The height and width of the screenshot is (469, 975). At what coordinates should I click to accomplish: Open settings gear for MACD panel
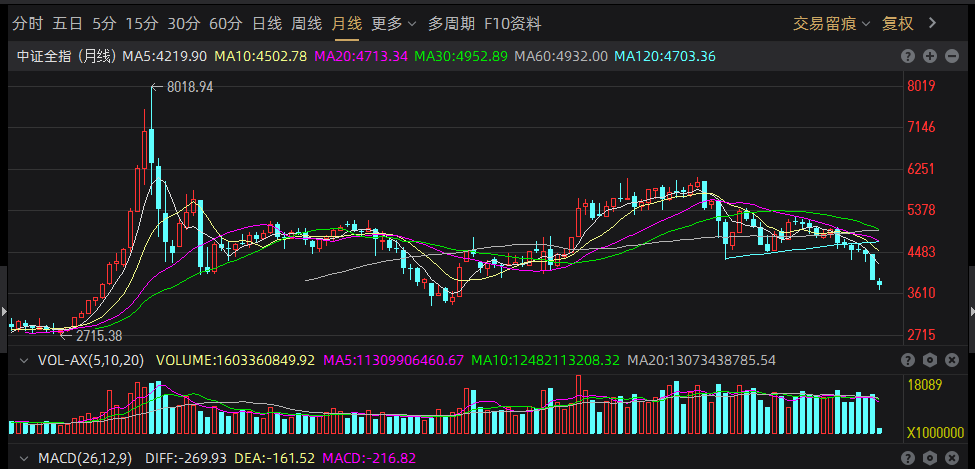930,459
